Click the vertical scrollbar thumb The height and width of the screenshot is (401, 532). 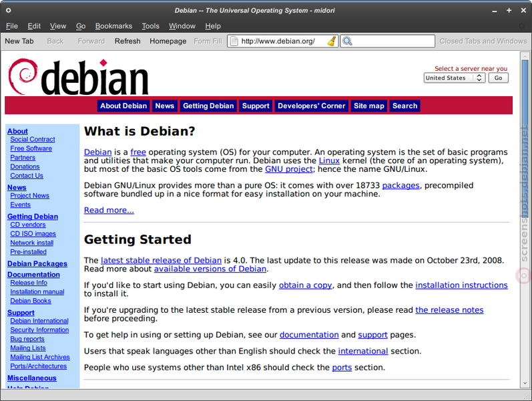525,138
